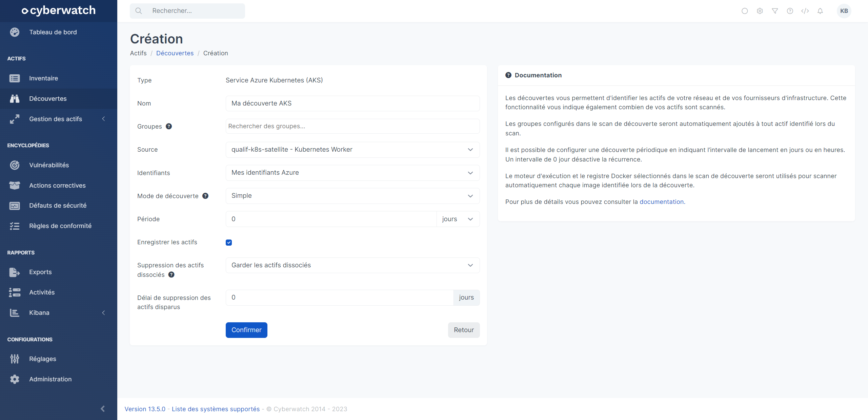Open settings gear icon in the top bar
Viewport: 868px width, 420px height.
pos(760,11)
